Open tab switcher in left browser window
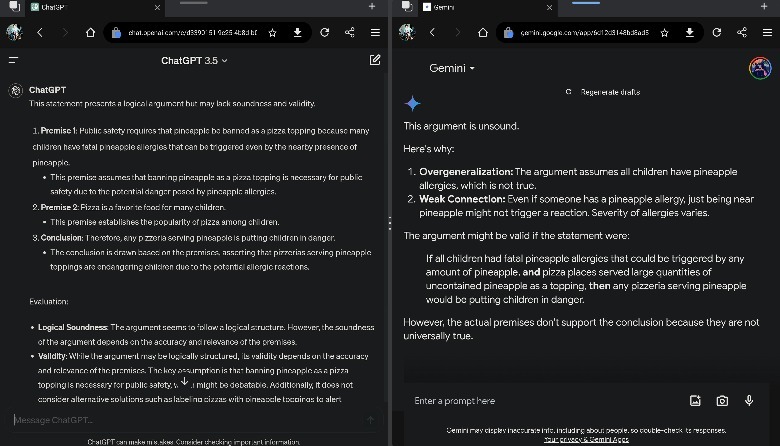Viewport: 780px width, 446px height. click(14, 6)
